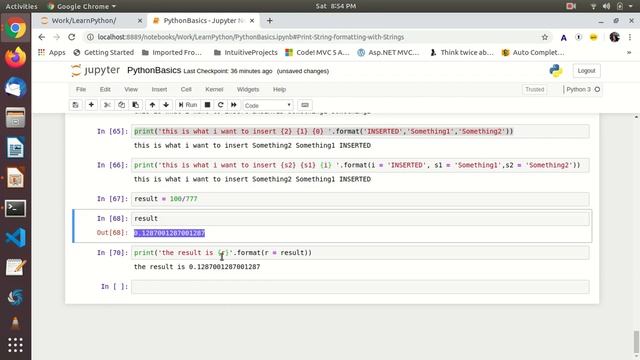Click the notebook vertical scrollbar
The height and width of the screenshot is (360, 640).
636,341
